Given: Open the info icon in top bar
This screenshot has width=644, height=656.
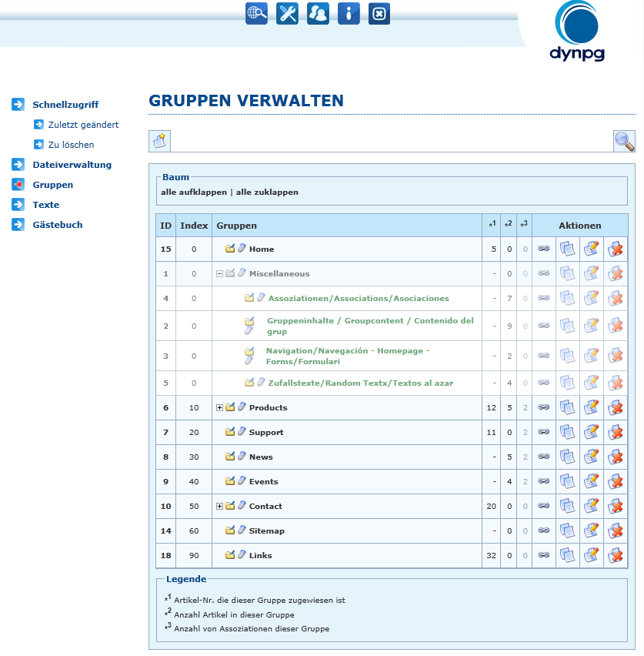Looking at the screenshot, I should click(x=349, y=14).
